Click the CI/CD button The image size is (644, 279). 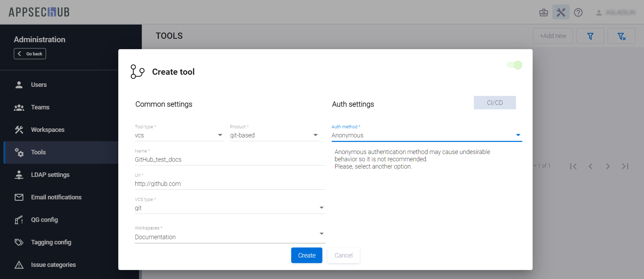pyautogui.click(x=495, y=103)
